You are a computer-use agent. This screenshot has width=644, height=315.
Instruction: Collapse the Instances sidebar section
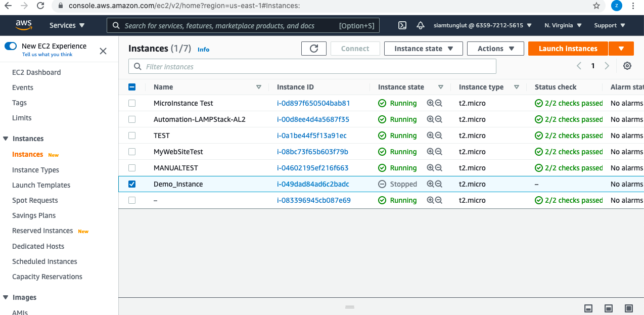point(6,139)
